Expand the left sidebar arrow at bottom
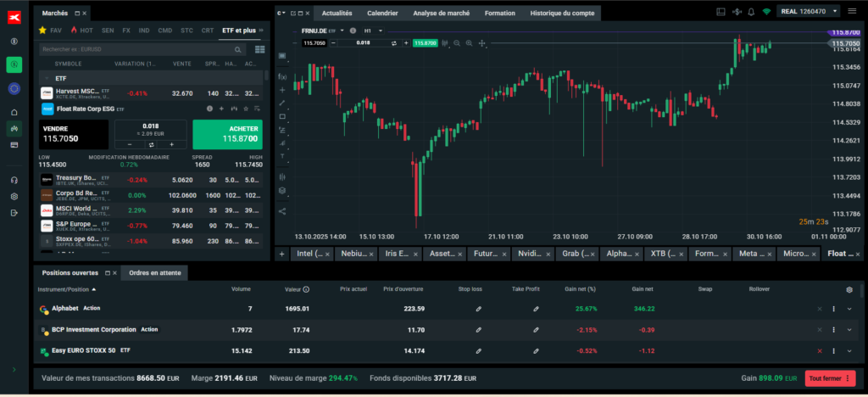Viewport: 868px width, 397px height. tap(14, 369)
